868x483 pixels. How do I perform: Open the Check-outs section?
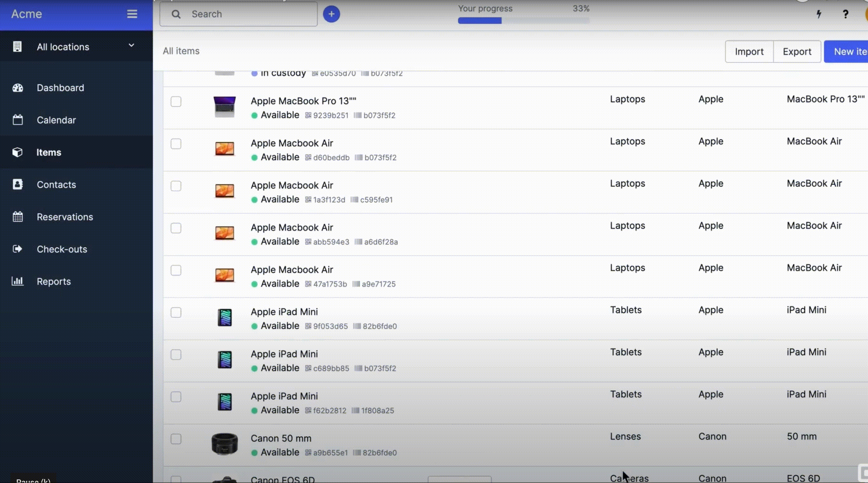point(62,249)
